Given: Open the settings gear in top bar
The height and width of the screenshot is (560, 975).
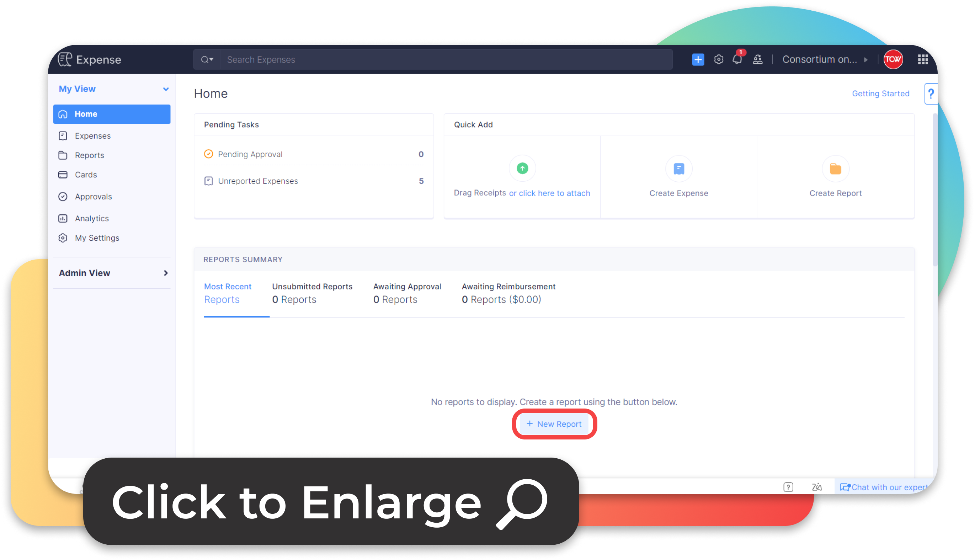Looking at the screenshot, I should [719, 60].
